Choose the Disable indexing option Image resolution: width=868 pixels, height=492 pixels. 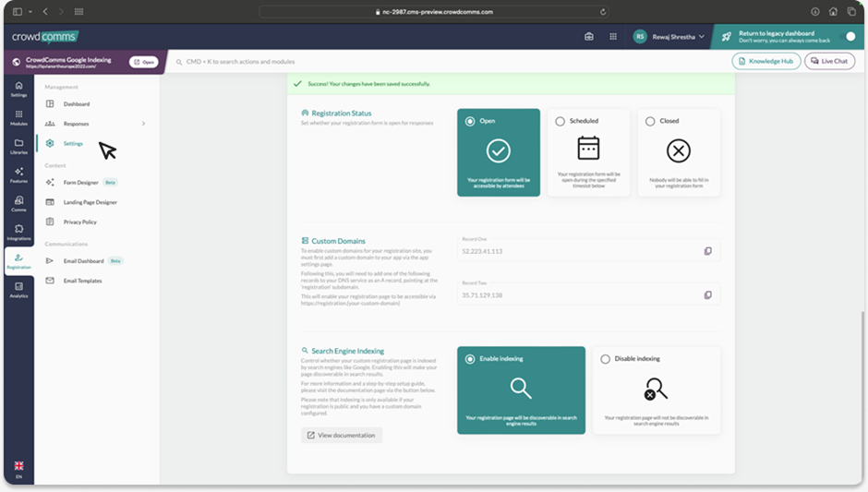pyautogui.click(x=656, y=390)
